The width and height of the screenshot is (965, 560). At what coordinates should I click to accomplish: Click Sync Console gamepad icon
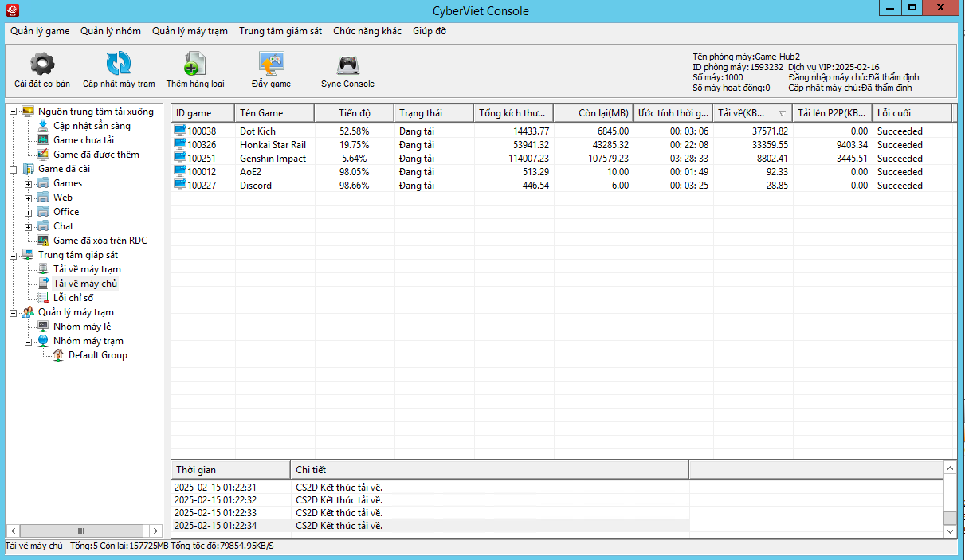(347, 65)
